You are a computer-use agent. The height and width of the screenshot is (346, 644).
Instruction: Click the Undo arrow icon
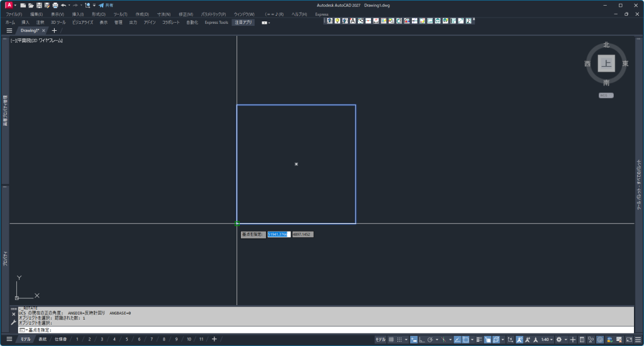(64, 5)
